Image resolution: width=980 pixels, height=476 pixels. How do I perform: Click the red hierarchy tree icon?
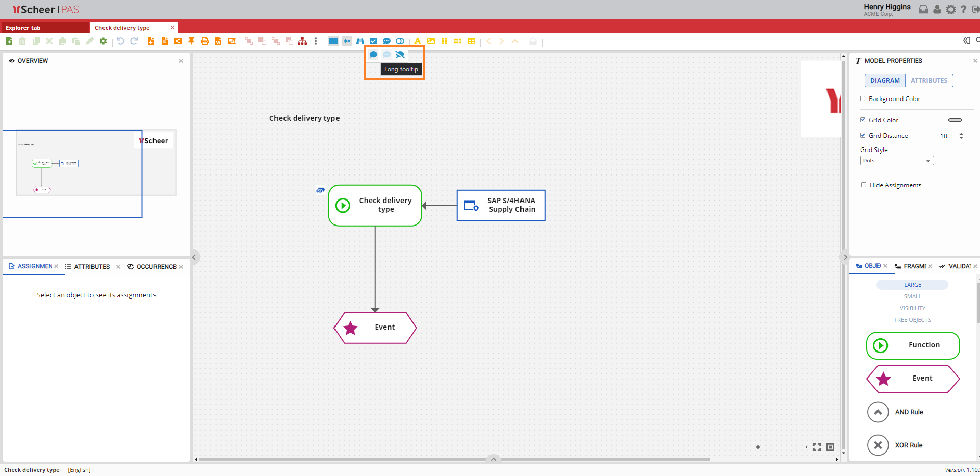(x=302, y=41)
